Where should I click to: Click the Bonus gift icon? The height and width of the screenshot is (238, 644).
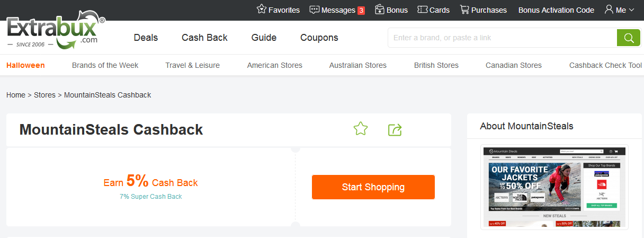coord(380,10)
